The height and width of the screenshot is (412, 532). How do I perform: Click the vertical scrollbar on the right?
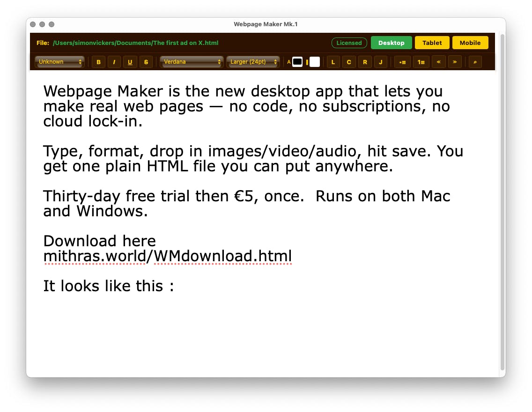pos(502,202)
